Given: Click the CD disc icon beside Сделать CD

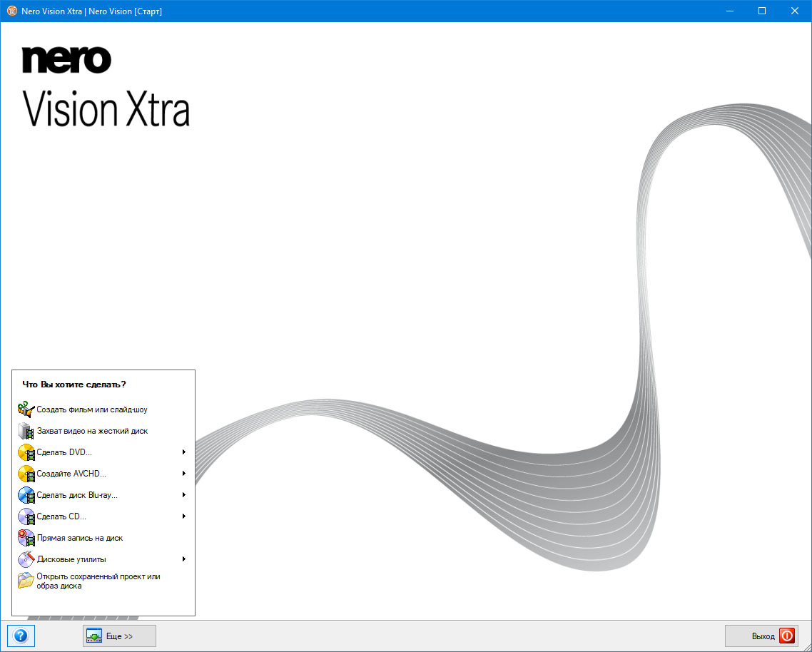Looking at the screenshot, I should point(26,516).
